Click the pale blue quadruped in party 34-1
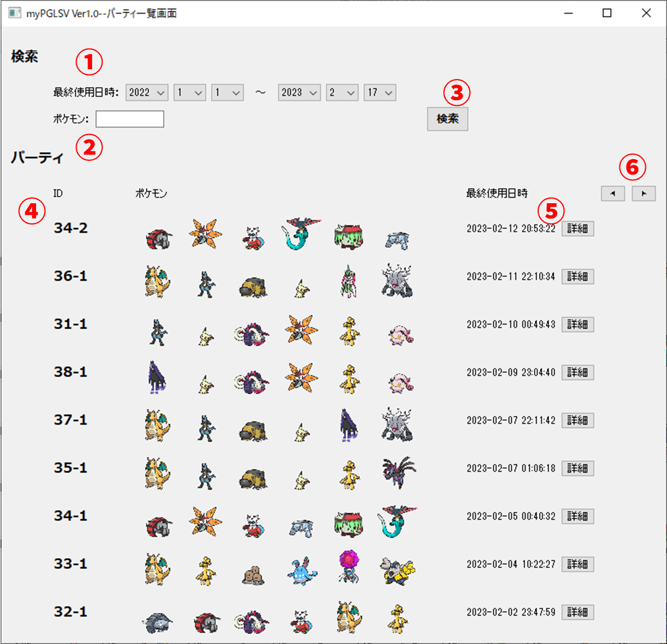This screenshot has height=644, width=667. click(301, 528)
